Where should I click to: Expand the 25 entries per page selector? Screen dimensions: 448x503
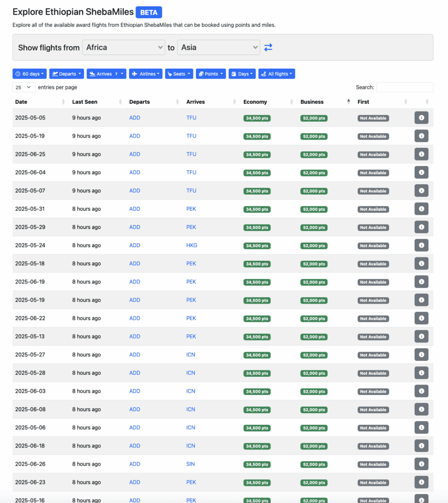[24, 87]
